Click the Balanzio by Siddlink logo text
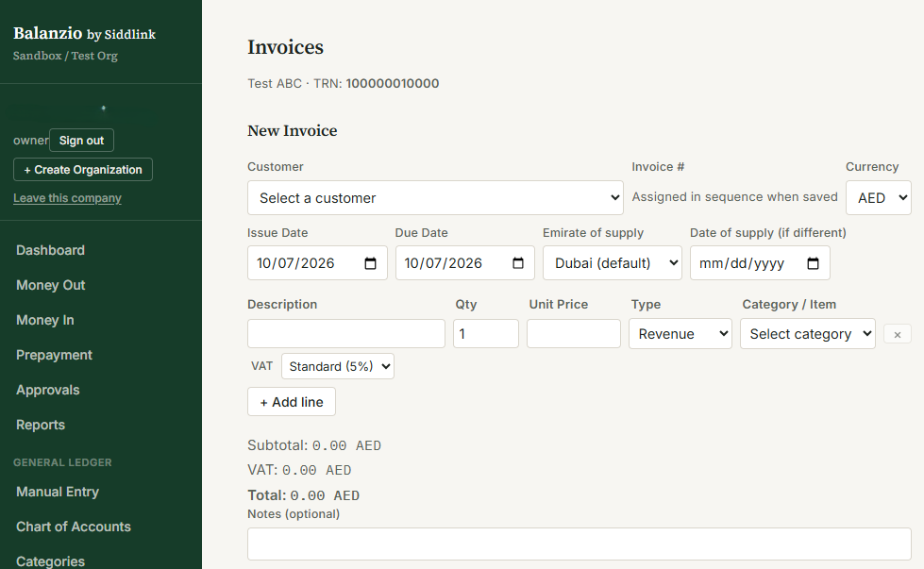 (x=84, y=34)
